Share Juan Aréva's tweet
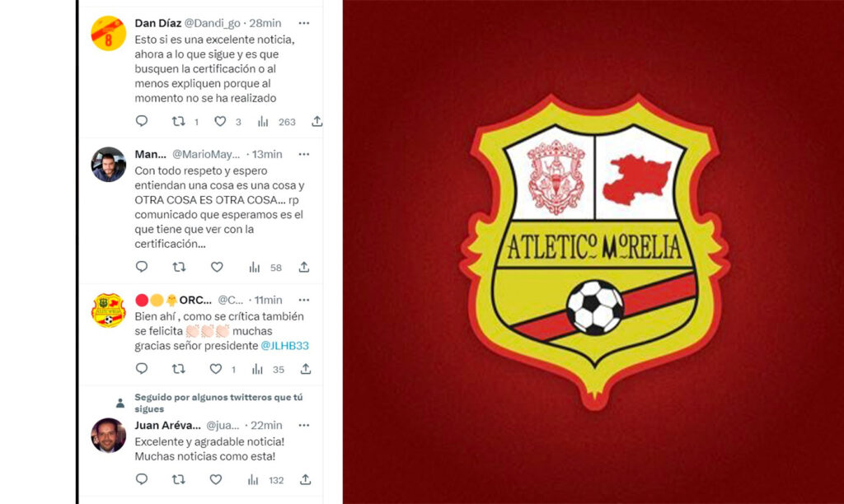 point(305,479)
